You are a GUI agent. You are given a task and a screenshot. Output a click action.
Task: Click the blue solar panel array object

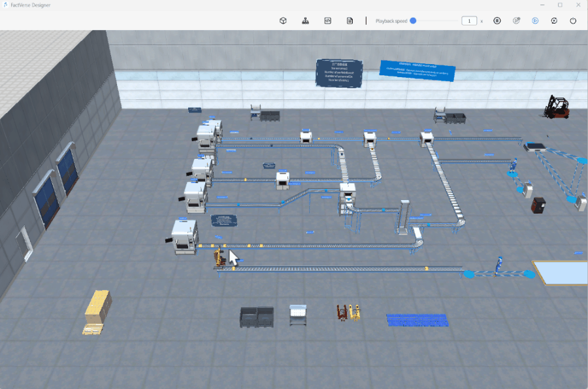(417, 318)
